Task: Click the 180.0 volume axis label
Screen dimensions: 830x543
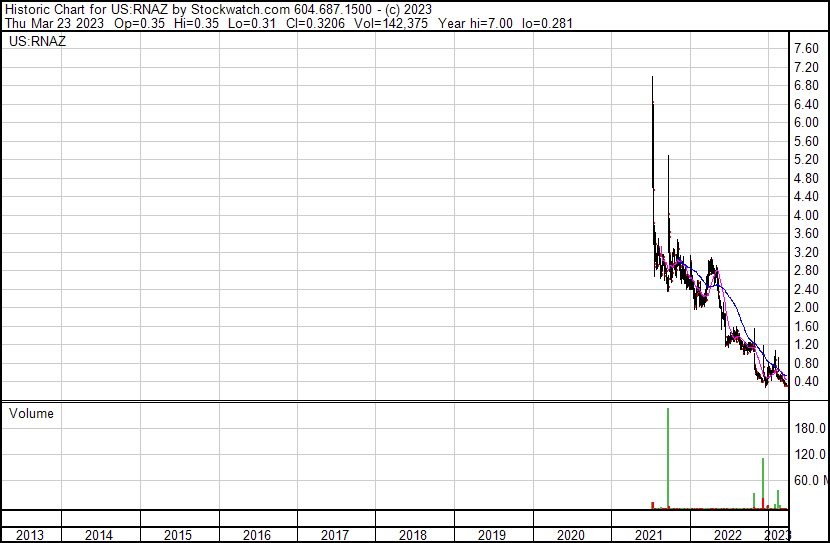Action: click(x=808, y=429)
